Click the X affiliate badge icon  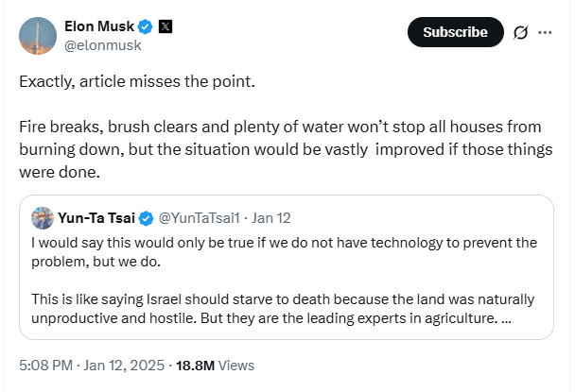[x=166, y=26]
